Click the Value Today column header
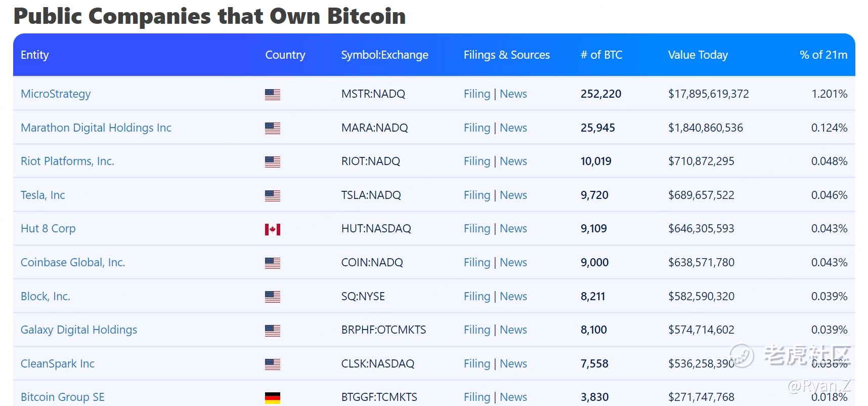868x406 pixels. tap(698, 55)
